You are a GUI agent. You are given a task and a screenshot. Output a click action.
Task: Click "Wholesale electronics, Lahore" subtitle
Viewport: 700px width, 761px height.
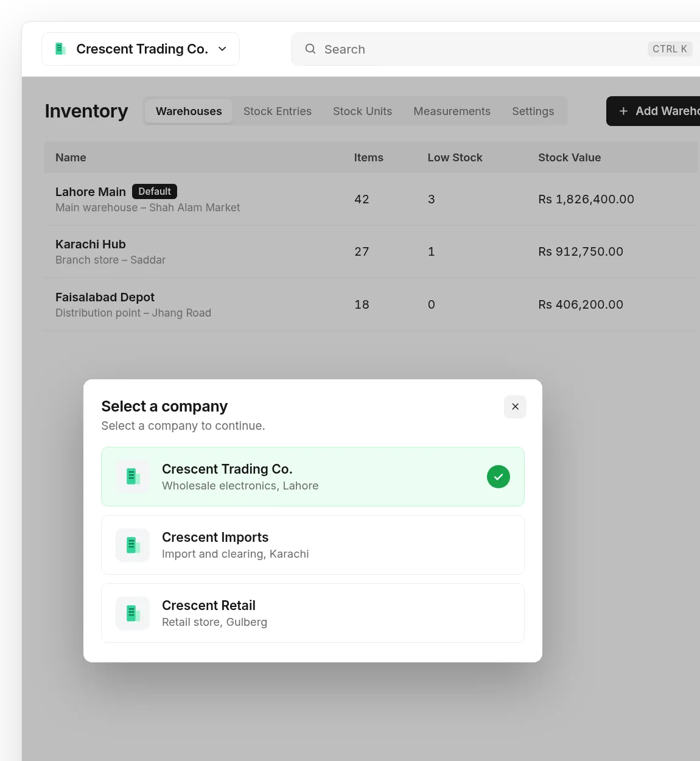coord(240,486)
